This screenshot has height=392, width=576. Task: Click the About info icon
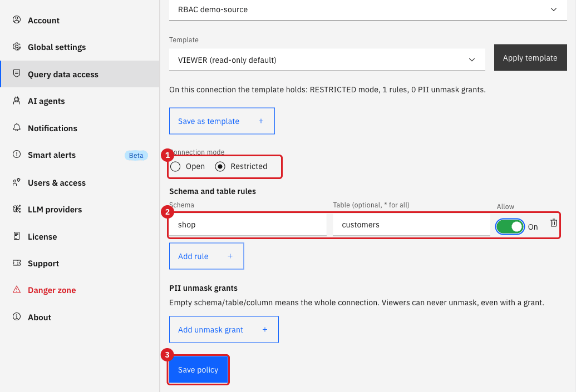coord(17,316)
